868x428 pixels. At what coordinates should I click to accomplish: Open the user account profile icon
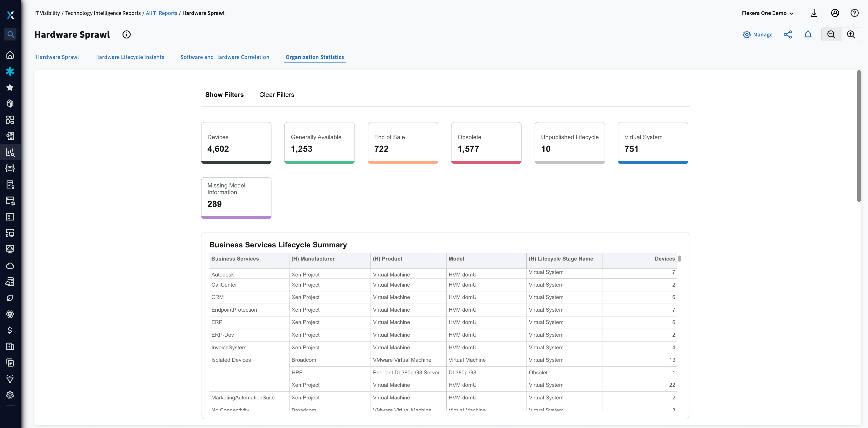pos(835,13)
